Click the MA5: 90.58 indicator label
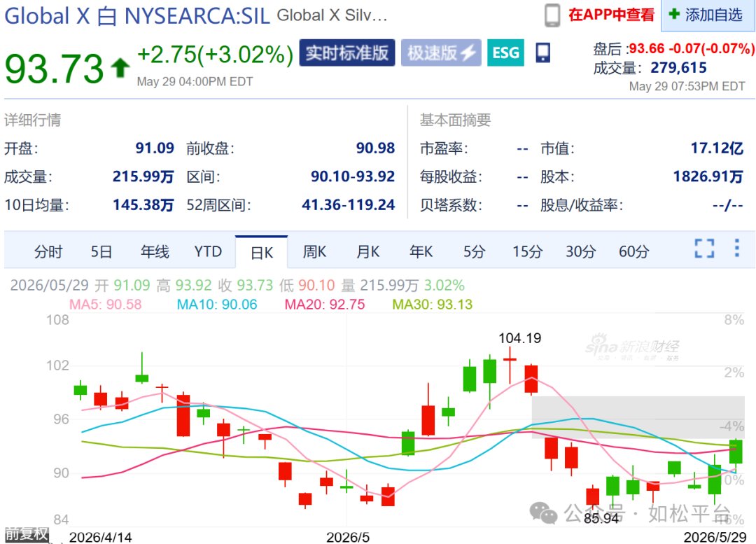 (x=106, y=305)
